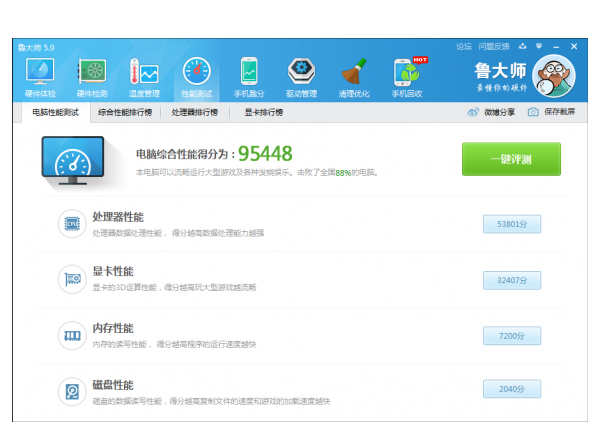The image size is (600, 441).
Task: Click the 鲁大师 5.9 title text
Action: (x=36, y=47)
